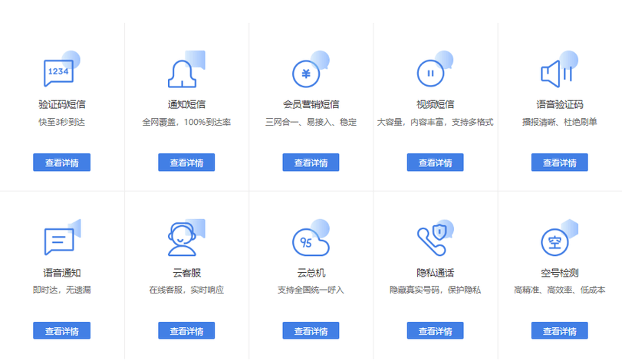Viewport: 635px width, 364px height.
Task: Open 查看详情 for 视频短信
Action: tap(435, 162)
